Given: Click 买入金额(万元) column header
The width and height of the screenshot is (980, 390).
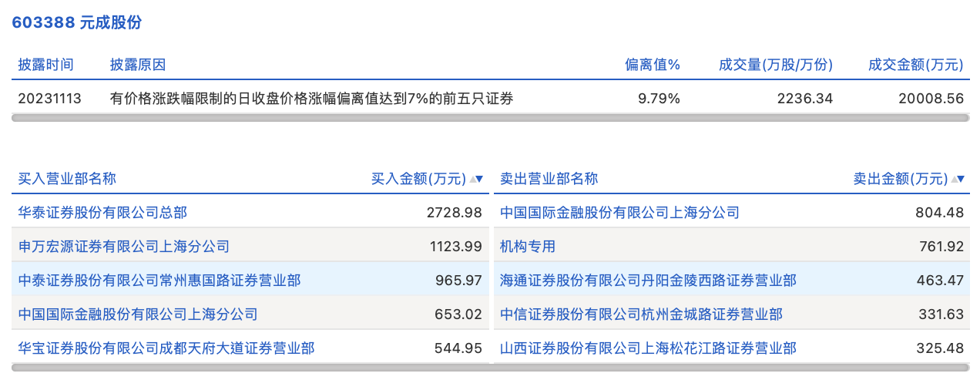Looking at the screenshot, I should pyautogui.click(x=418, y=179).
